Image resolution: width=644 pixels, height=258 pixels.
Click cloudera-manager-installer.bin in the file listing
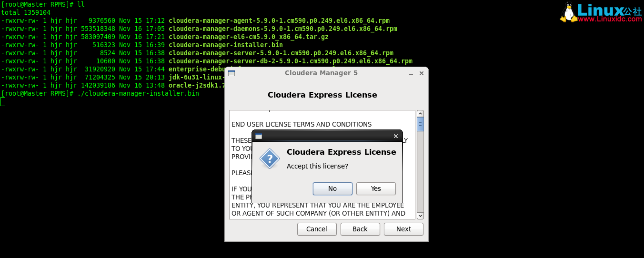226,45
